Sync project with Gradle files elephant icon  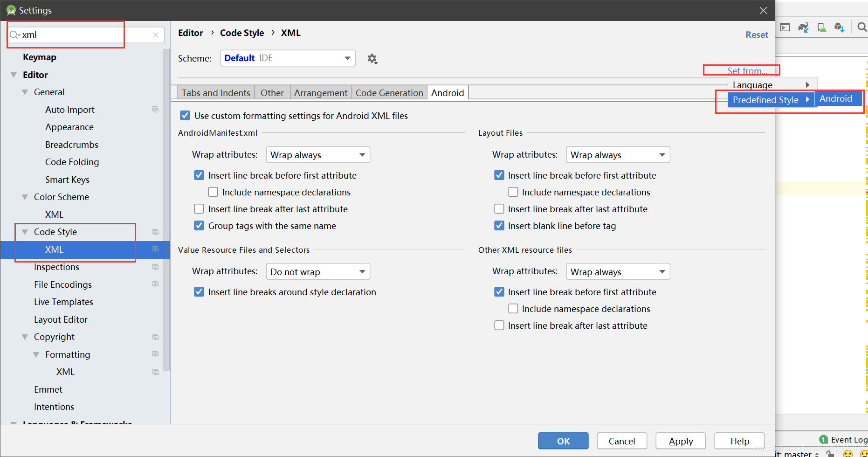coord(803,28)
